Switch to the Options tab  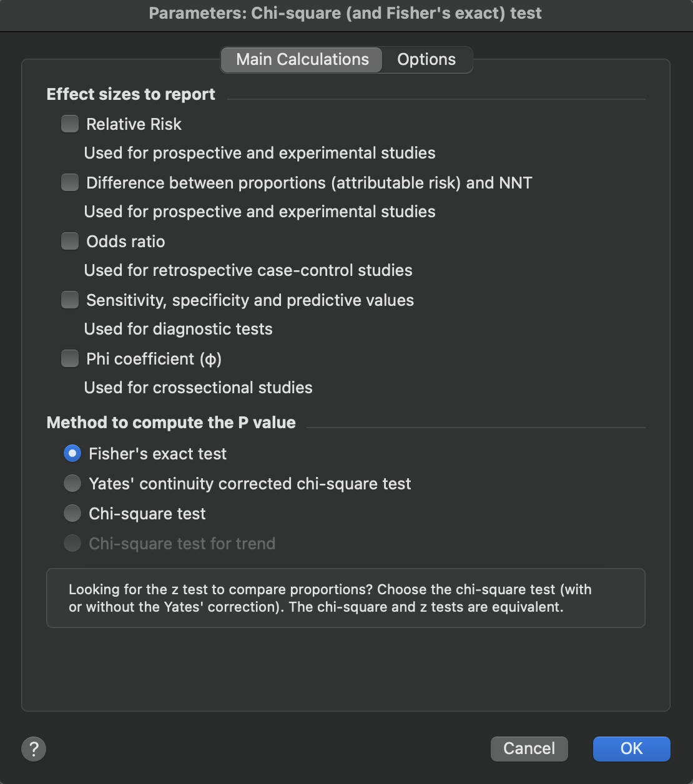pos(426,60)
